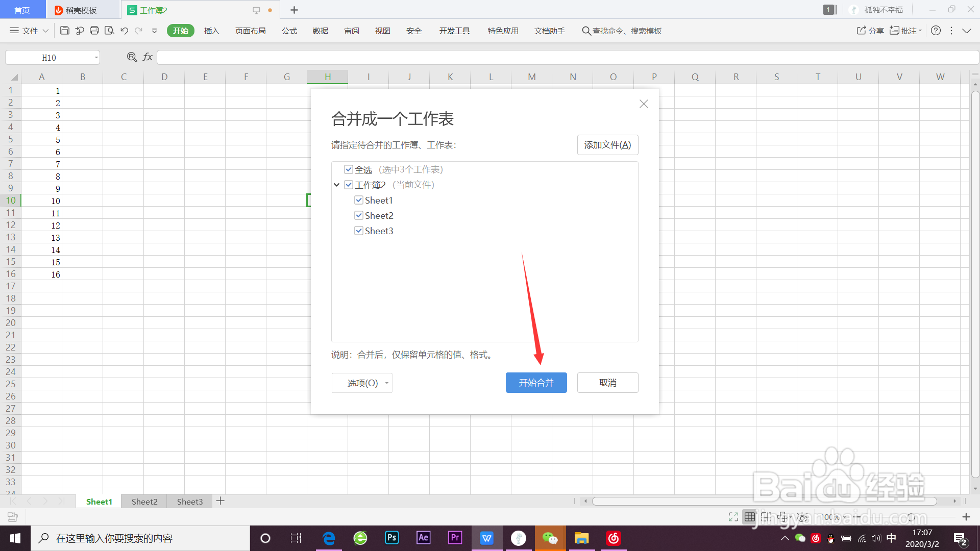The width and height of the screenshot is (980, 551).
Task: Open the 选项(O) dropdown
Action: click(x=362, y=383)
